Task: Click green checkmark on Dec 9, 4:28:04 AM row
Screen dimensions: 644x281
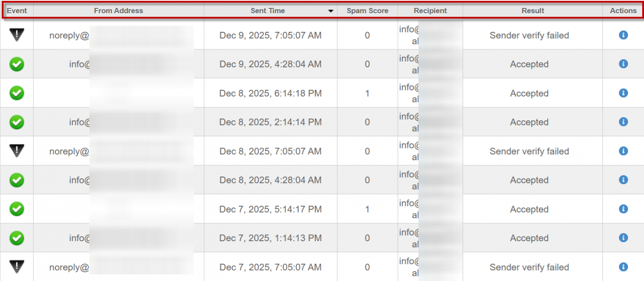Action: click(x=17, y=64)
